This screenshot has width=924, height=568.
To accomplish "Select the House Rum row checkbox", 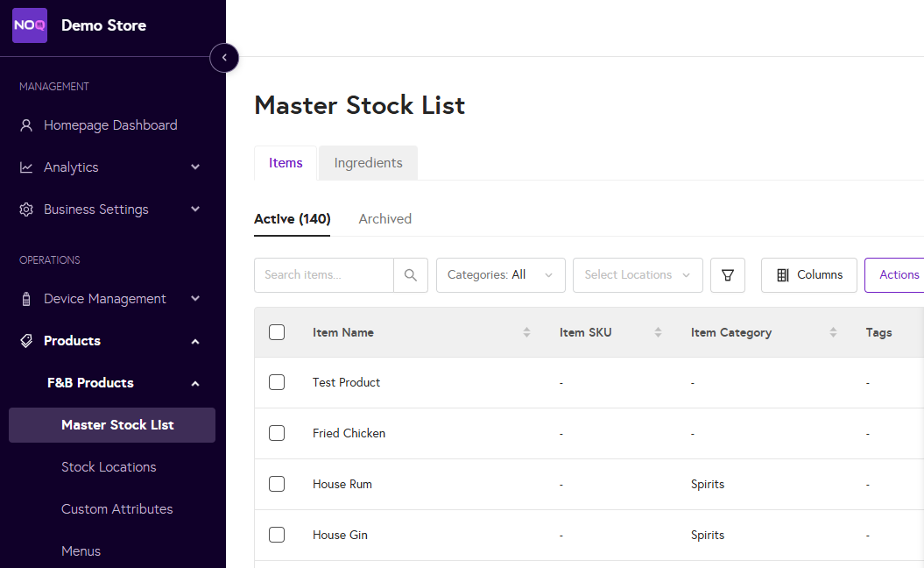I will tap(277, 484).
